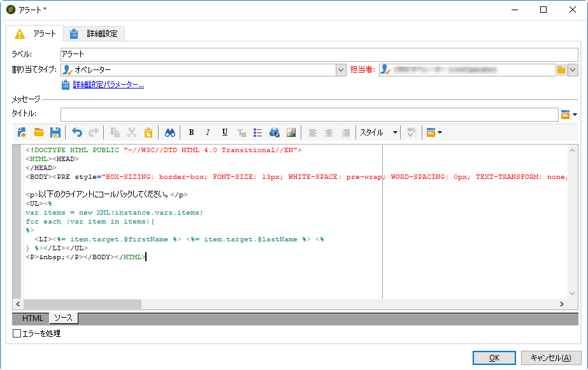Close the アラート dialog window
588x370 pixels.
(572, 10)
